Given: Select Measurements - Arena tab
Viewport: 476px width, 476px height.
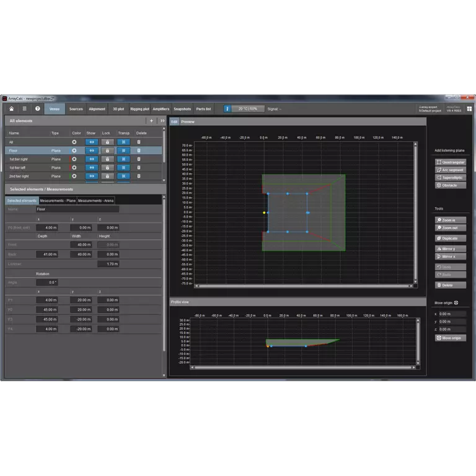Looking at the screenshot, I should pyautogui.click(x=95, y=201).
